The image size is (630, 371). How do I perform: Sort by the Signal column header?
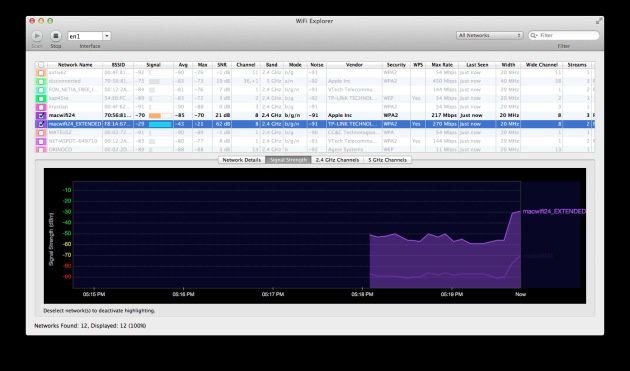pos(153,65)
